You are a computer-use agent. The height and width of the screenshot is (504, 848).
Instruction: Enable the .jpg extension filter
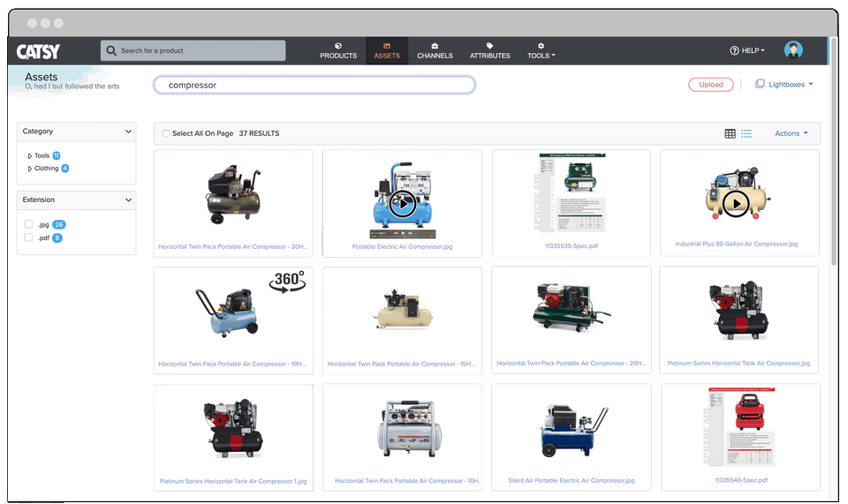click(29, 224)
